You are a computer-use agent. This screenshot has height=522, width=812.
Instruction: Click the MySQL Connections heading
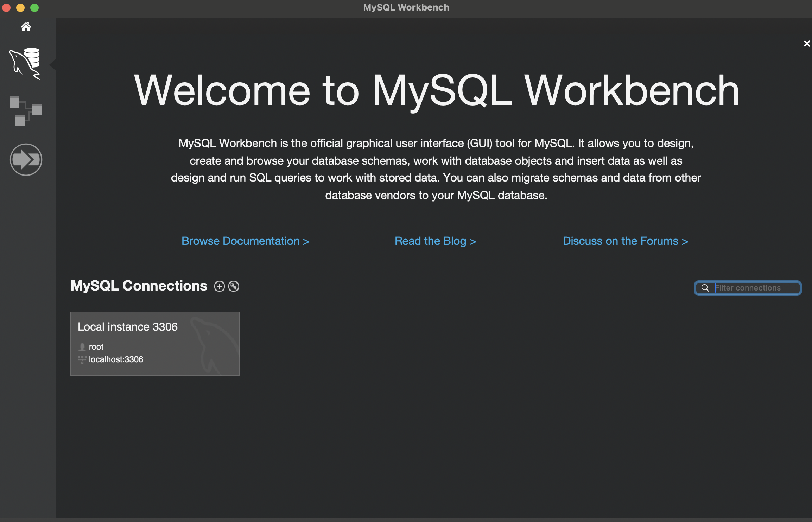pos(139,286)
